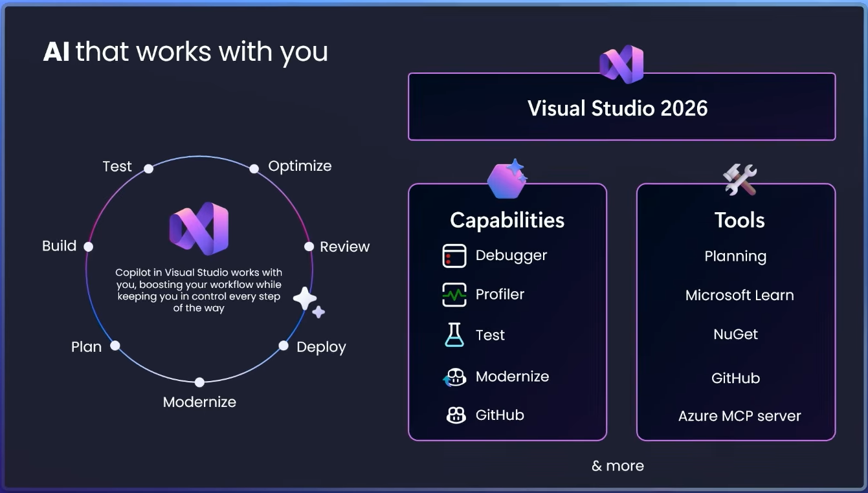Screen dimensions: 868x493
Task: Click the hexagon sparkle icon above Capabilities
Action: click(x=507, y=179)
